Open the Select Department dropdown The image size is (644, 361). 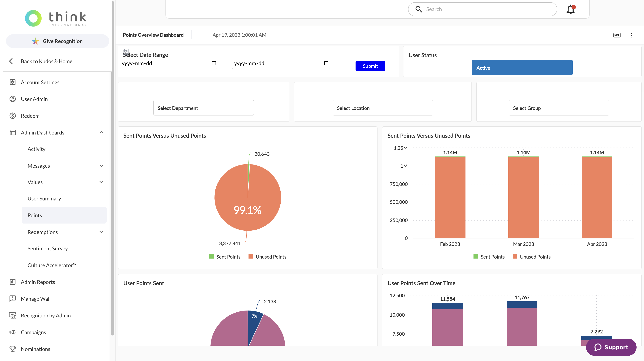coord(203,108)
